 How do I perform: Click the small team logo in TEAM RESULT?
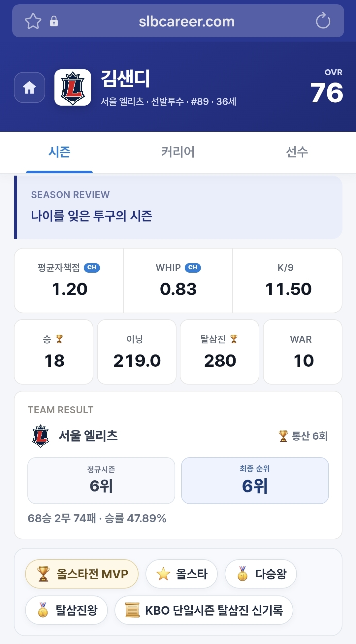coord(41,436)
